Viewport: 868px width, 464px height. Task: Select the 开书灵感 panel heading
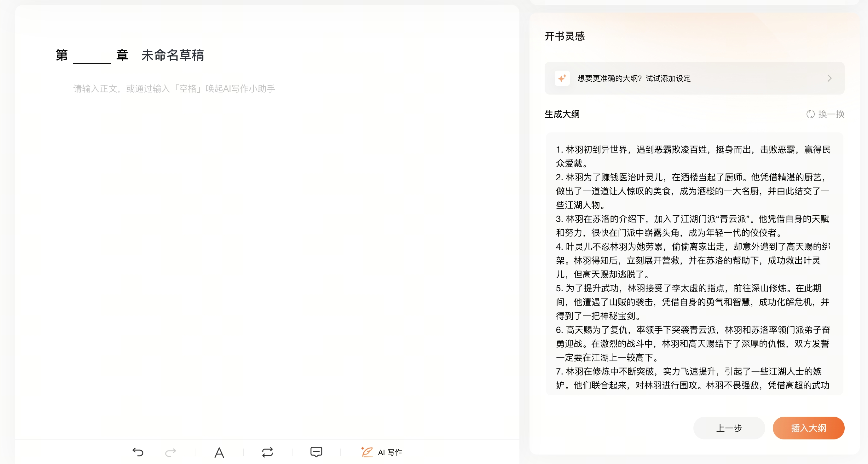564,36
